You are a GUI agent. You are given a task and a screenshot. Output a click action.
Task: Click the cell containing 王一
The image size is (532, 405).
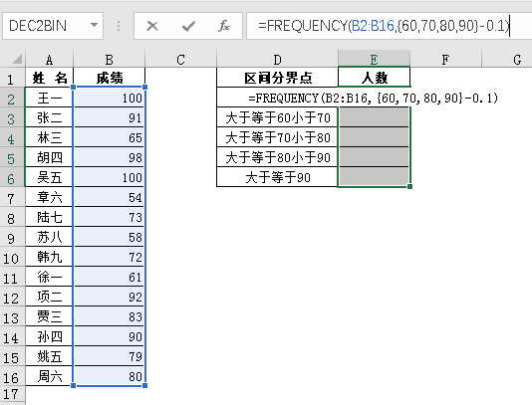(49, 98)
